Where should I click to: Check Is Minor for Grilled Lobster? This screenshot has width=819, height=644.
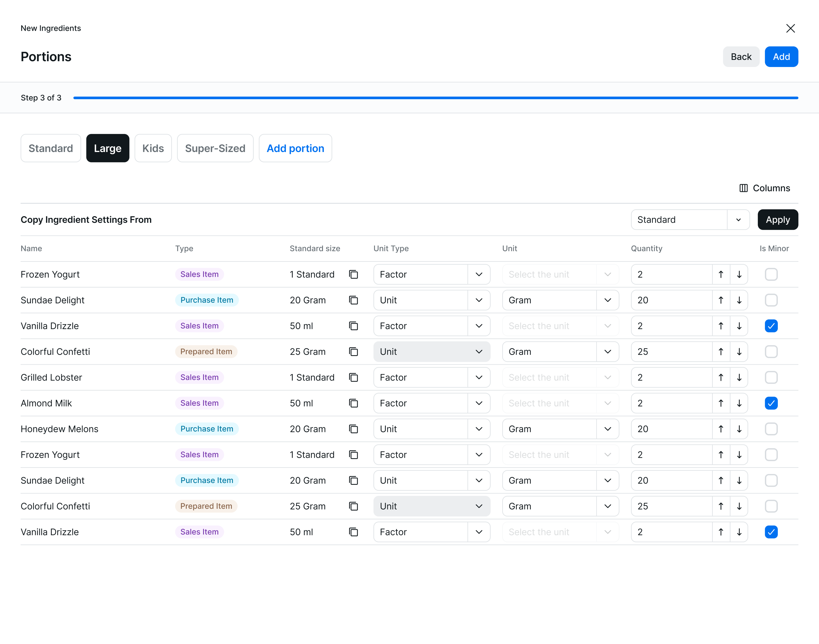(x=771, y=377)
